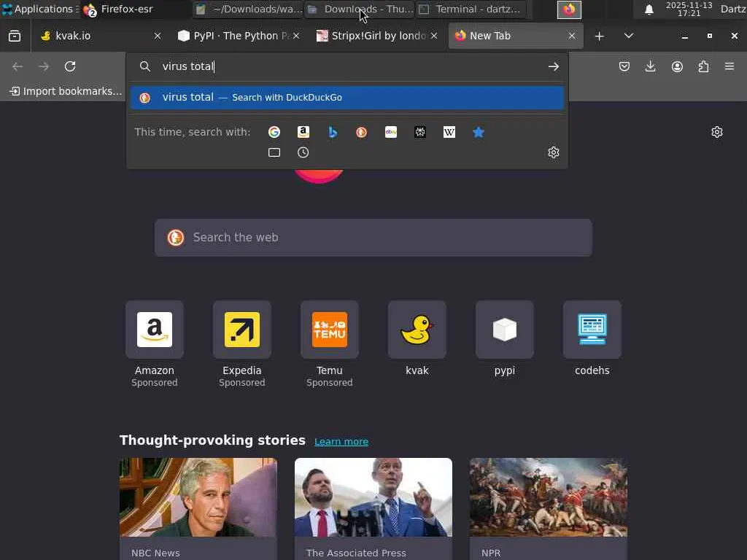Viewport: 747px width, 560px height.
Task: Open the NPR story card
Action: pyautogui.click(x=549, y=508)
